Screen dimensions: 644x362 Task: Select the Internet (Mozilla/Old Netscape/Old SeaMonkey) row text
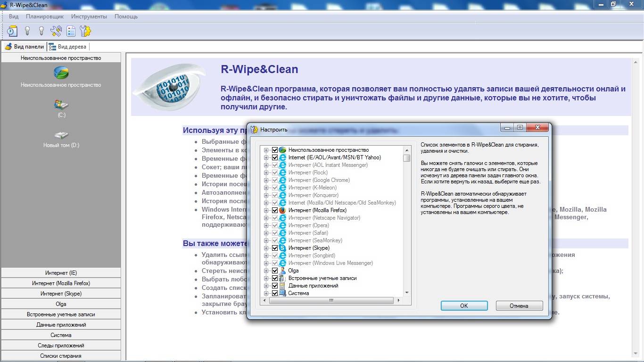(x=342, y=203)
